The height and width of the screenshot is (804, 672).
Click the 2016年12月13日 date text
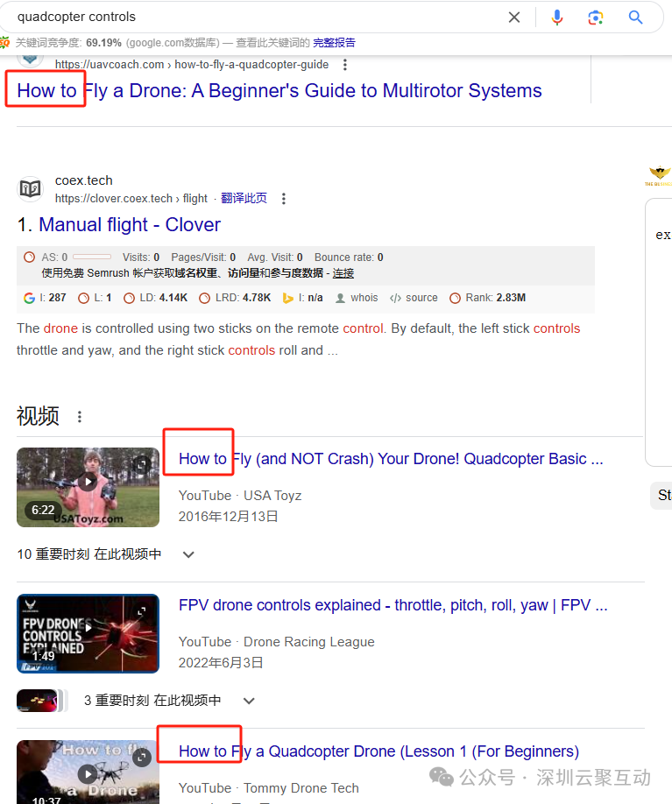(x=229, y=517)
